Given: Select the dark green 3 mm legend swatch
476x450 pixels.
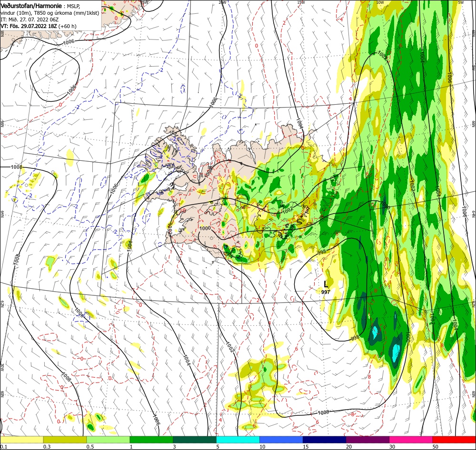Looking at the screenshot, I should [195, 440].
